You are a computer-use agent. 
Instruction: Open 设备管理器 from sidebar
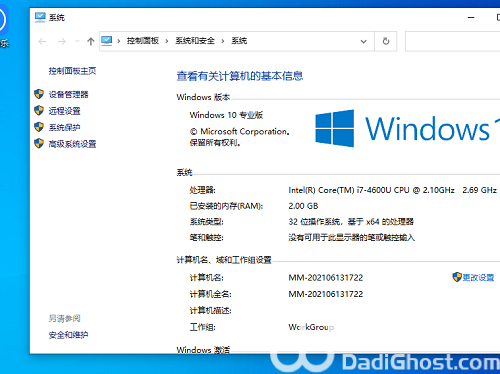pyautogui.click(x=68, y=95)
